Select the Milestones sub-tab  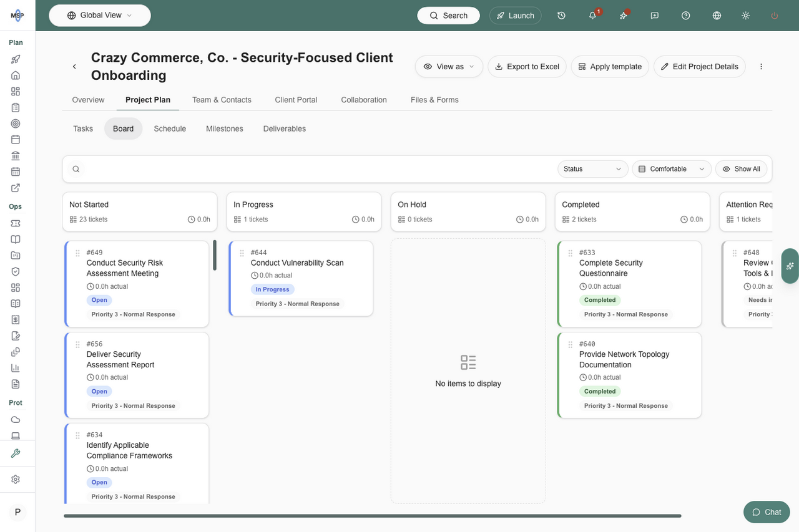tap(225, 128)
